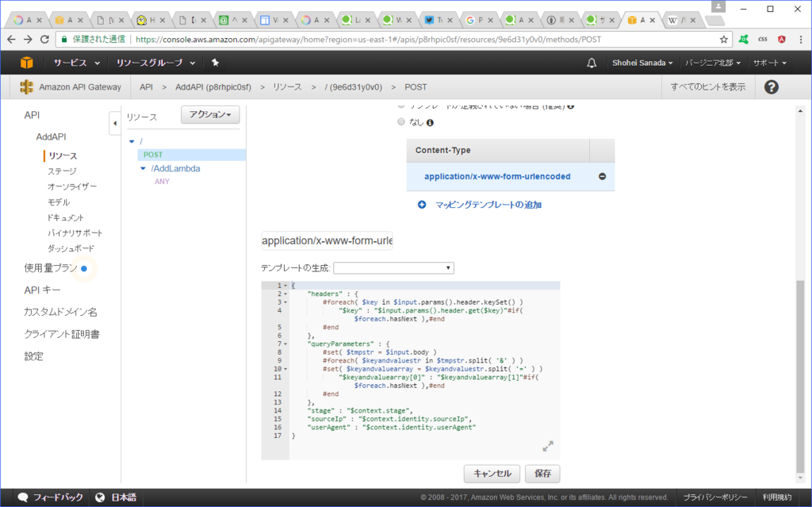Click the secure padlock icon in address bar
Screen dimensions: 812x507
click(64, 40)
